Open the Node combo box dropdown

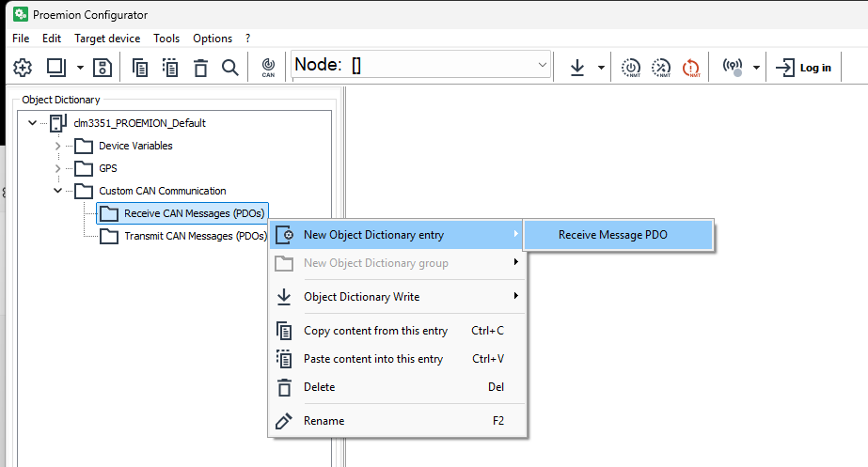[x=542, y=65]
